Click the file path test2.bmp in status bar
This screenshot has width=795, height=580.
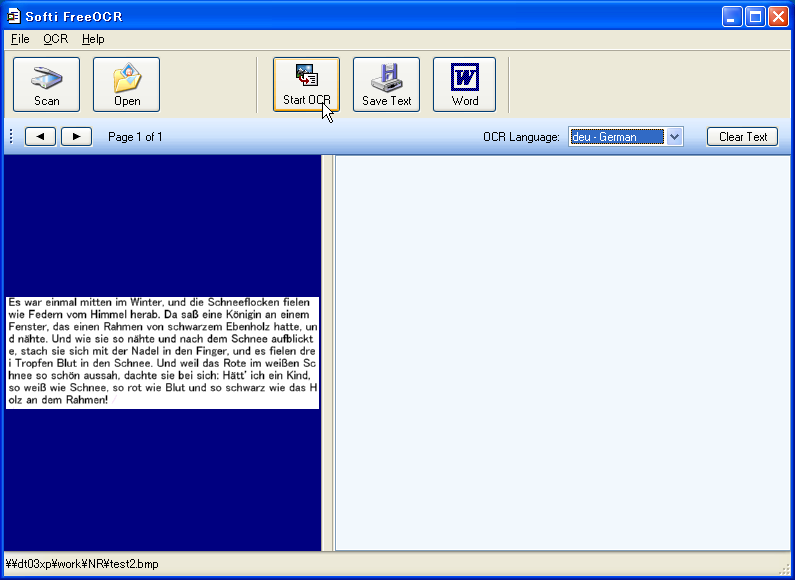(82, 563)
